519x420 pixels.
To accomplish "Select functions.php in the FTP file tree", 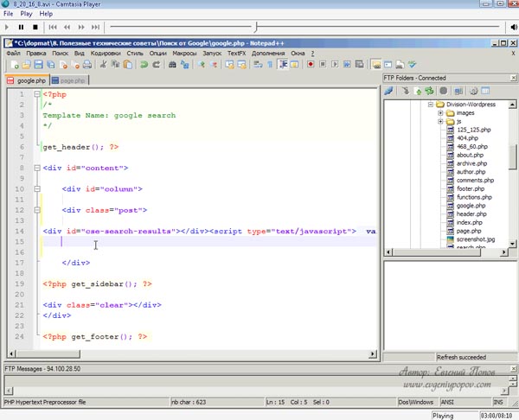I will tap(475, 197).
